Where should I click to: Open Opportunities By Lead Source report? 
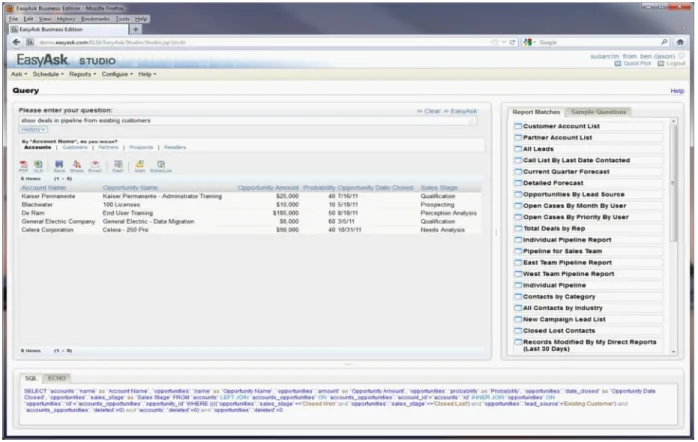(573, 195)
